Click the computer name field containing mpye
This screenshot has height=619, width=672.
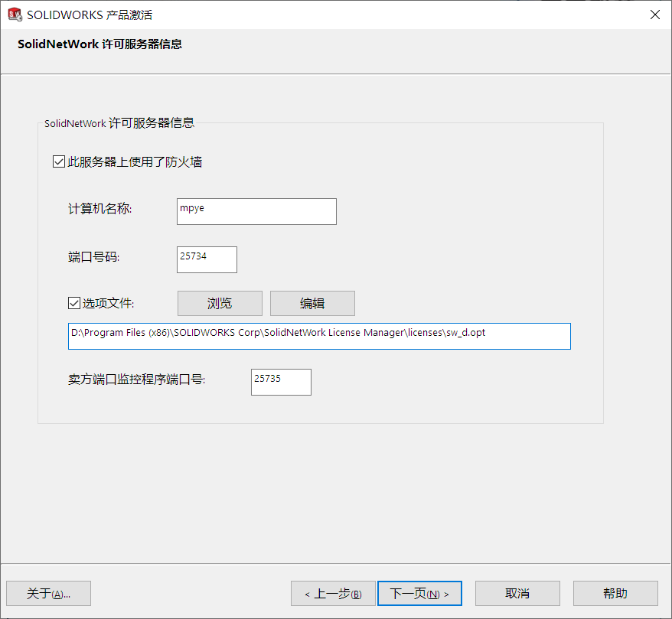[x=256, y=211]
